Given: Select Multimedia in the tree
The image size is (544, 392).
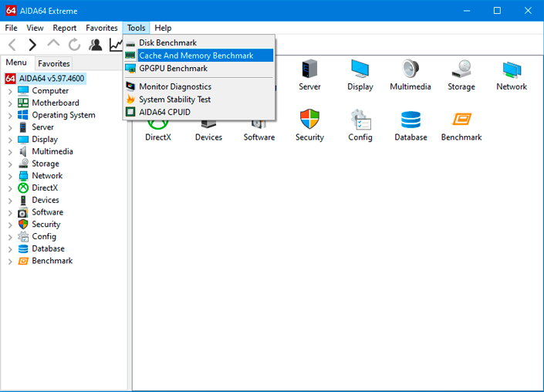Looking at the screenshot, I should coord(52,151).
